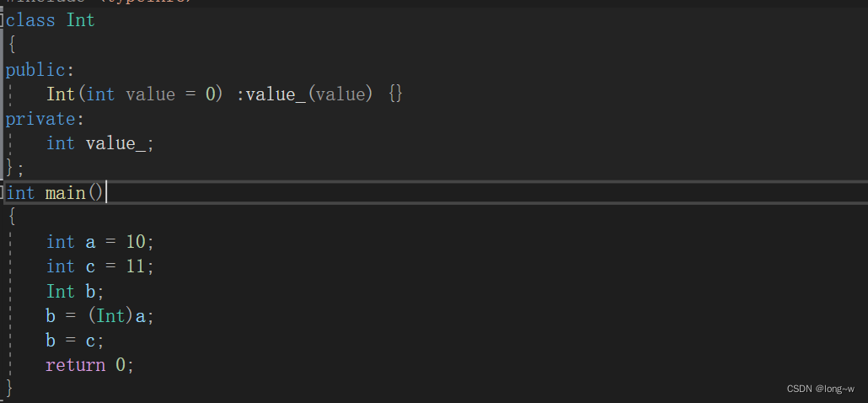Collapse the int main() function block
The image size is (868, 403).
(3, 193)
